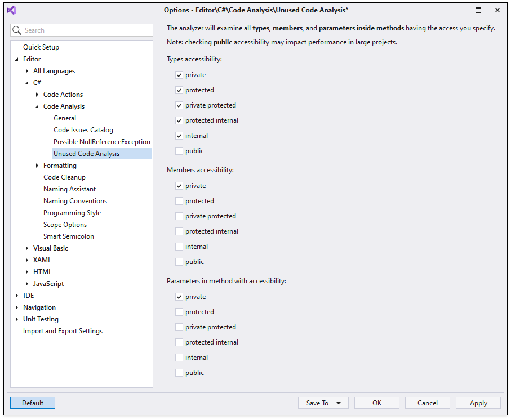The image size is (511, 420).
Task: Expand the JavaScript tree node
Action: click(x=26, y=283)
